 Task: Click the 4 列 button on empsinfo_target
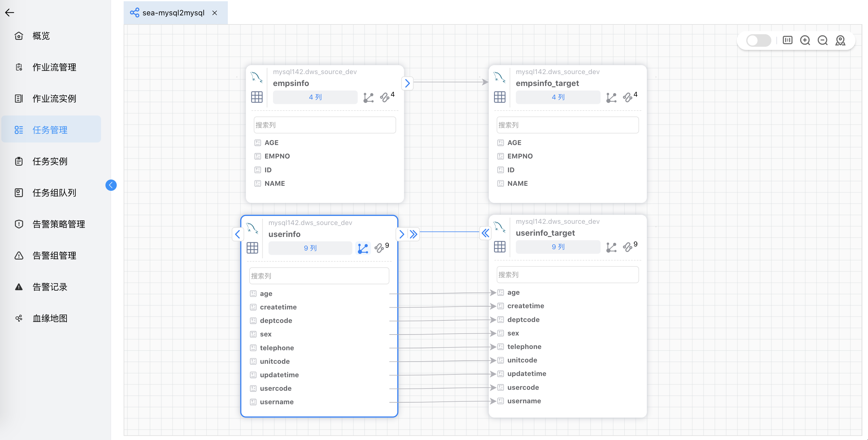558,97
